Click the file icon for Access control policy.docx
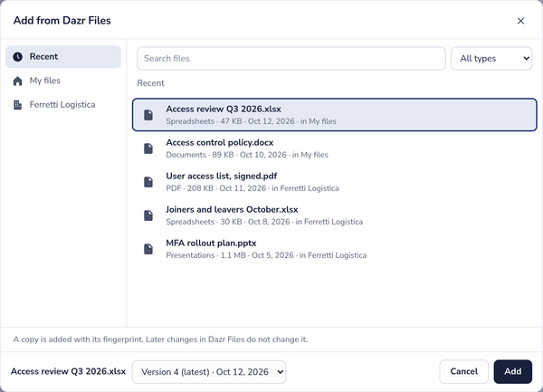Viewport: 543px width, 392px height. (148, 148)
